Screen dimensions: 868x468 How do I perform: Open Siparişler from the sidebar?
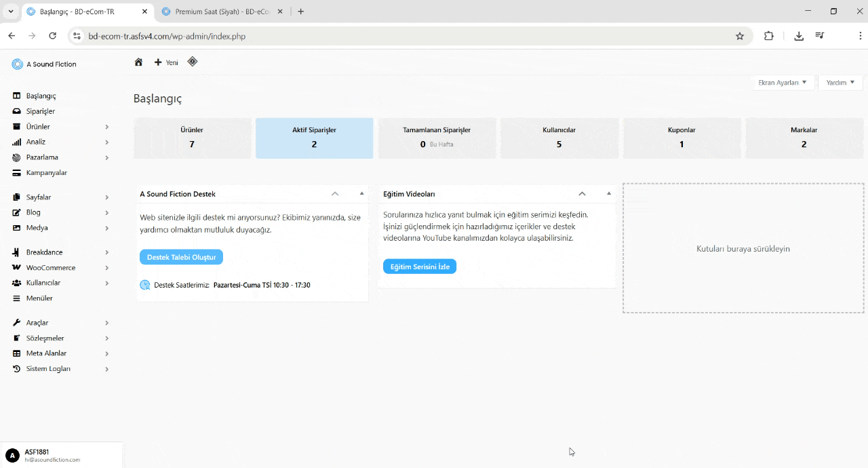click(x=40, y=111)
